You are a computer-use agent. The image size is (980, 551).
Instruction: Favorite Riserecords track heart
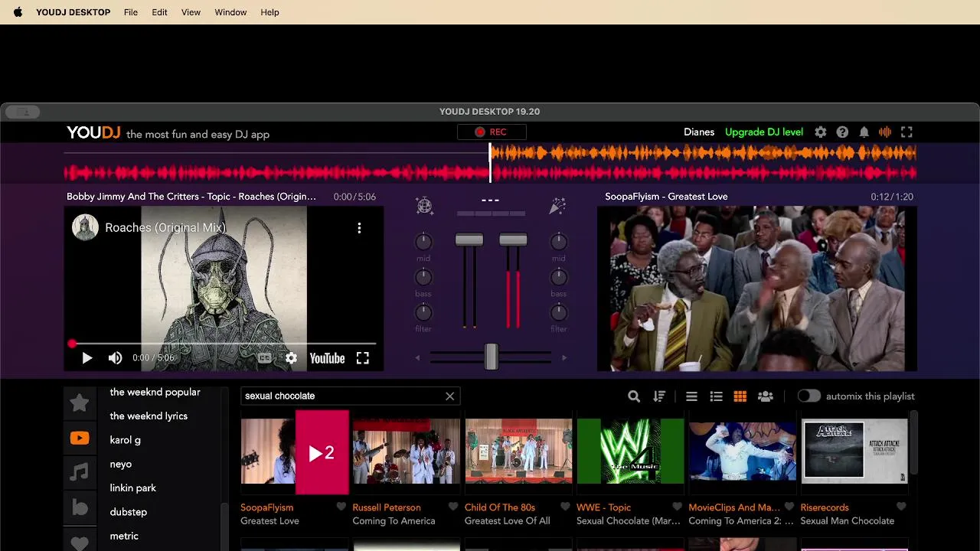[901, 507]
